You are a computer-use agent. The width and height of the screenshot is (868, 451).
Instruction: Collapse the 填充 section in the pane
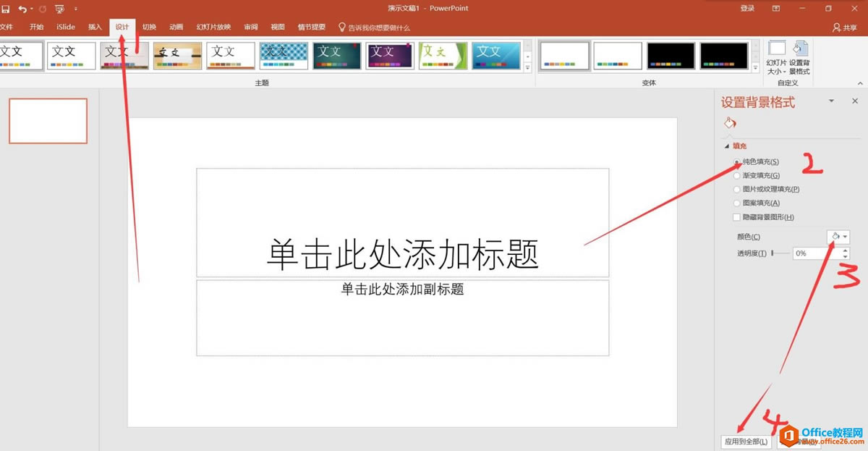(x=729, y=146)
